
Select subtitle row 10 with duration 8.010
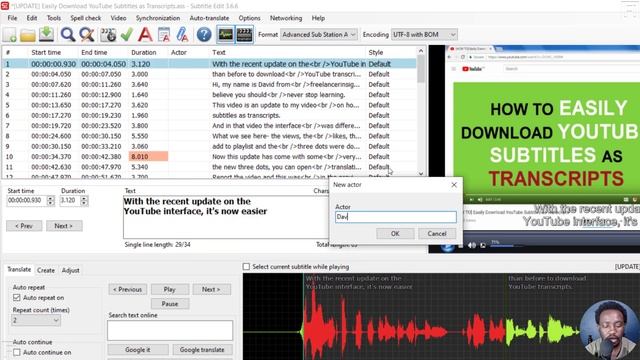point(209,157)
